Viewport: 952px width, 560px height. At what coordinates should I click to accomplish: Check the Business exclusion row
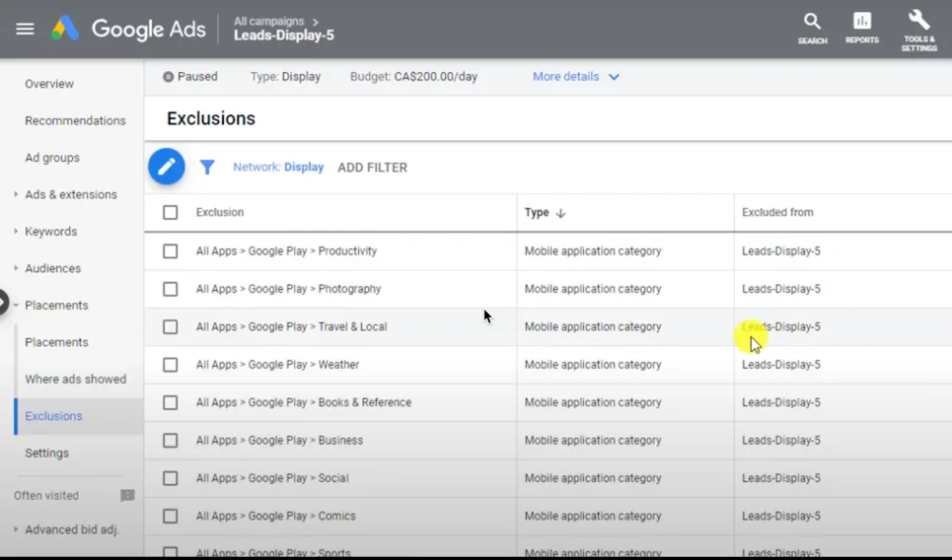point(170,441)
